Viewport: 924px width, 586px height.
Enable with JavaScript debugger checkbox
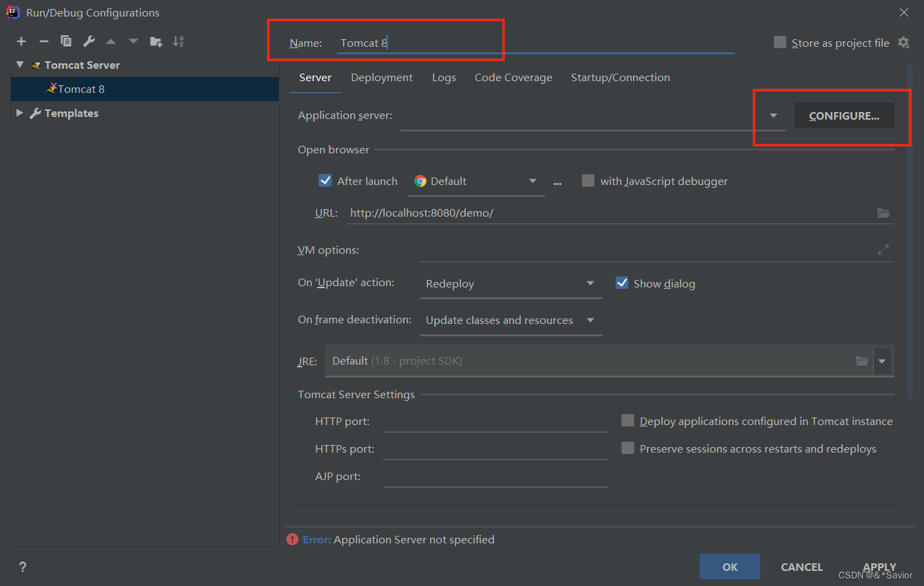[x=588, y=181]
